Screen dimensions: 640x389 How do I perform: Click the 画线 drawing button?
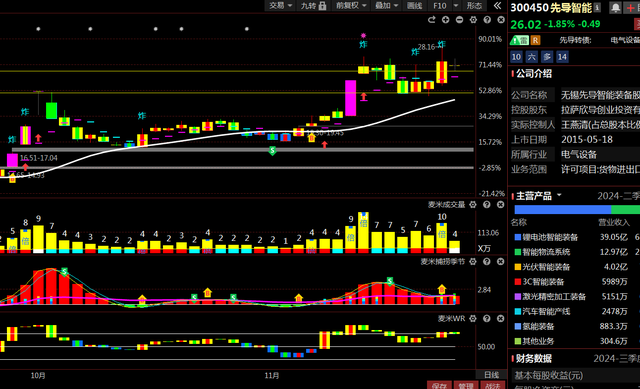(414, 5)
